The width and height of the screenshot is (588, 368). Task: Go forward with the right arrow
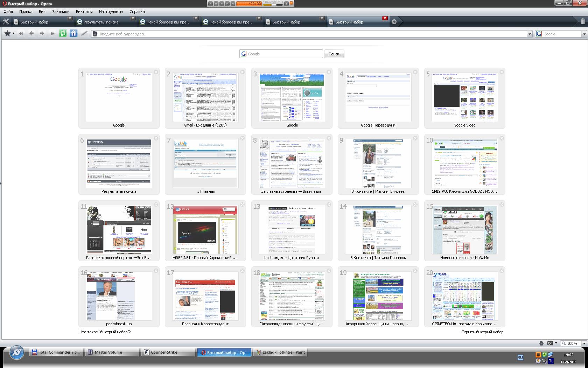[x=42, y=34]
